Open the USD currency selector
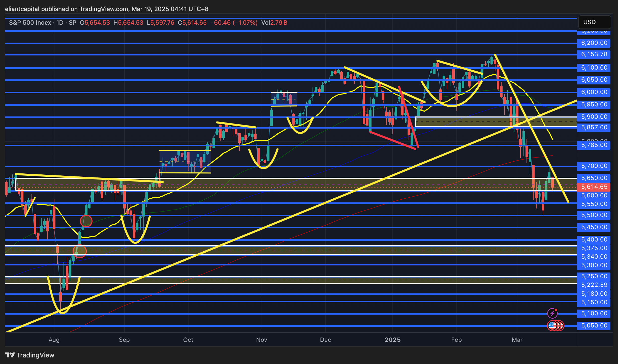This screenshot has height=364, width=618. click(x=594, y=22)
